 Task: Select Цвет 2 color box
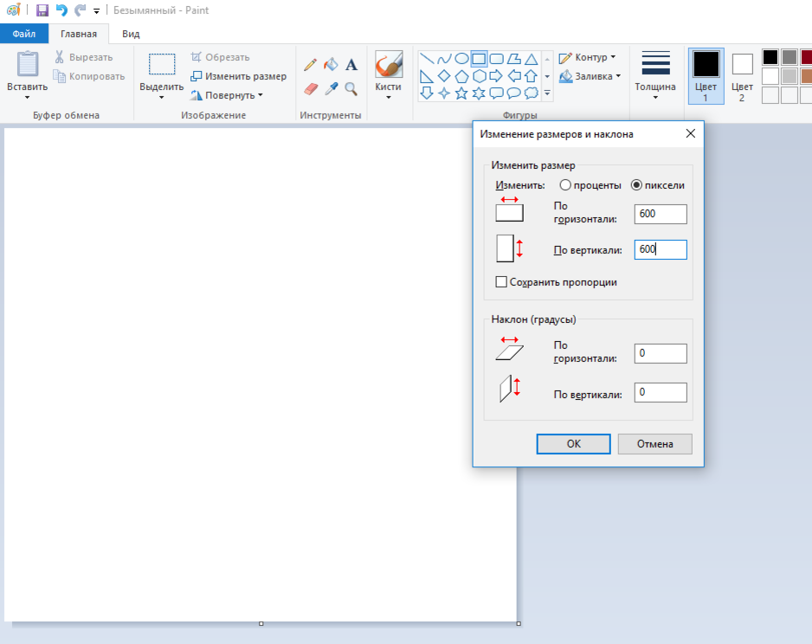[742, 75]
